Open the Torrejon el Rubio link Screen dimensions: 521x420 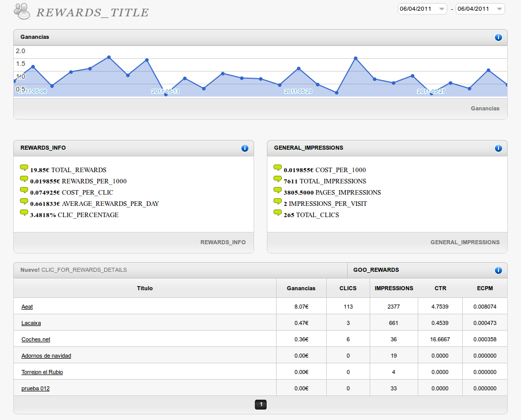tap(42, 372)
